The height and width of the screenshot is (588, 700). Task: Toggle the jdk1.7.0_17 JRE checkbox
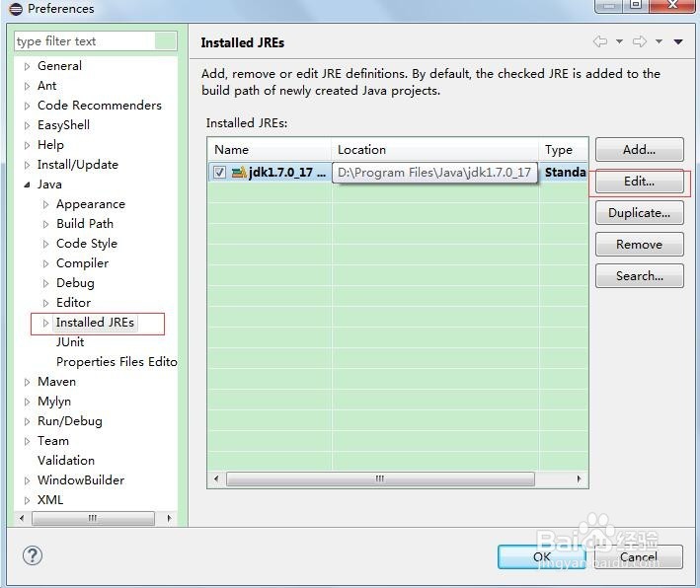point(219,173)
